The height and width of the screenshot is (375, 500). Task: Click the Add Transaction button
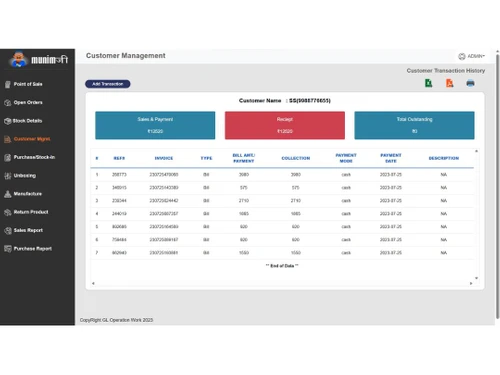click(108, 84)
